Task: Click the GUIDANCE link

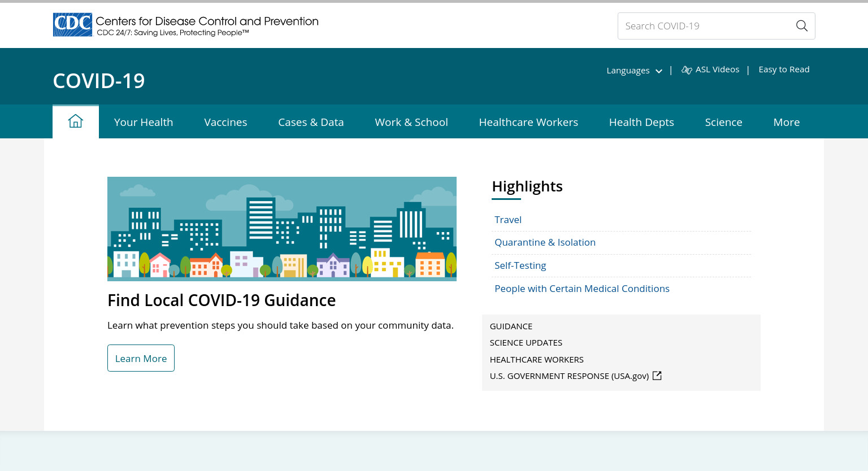Action: tap(511, 326)
